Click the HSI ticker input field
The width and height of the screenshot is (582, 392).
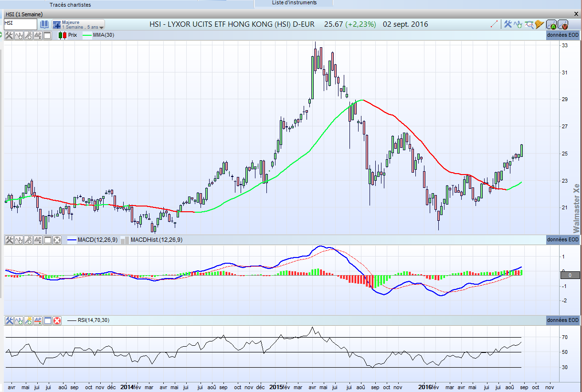click(20, 23)
